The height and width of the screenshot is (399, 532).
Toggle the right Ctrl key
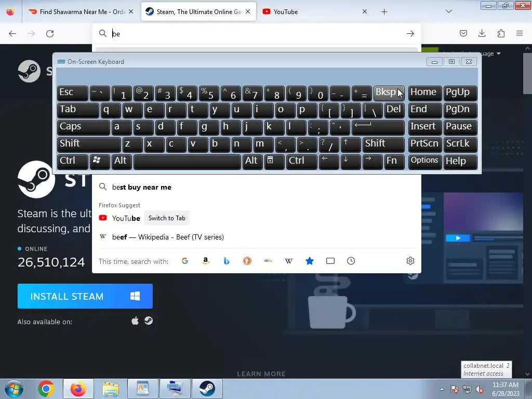[302, 162]
